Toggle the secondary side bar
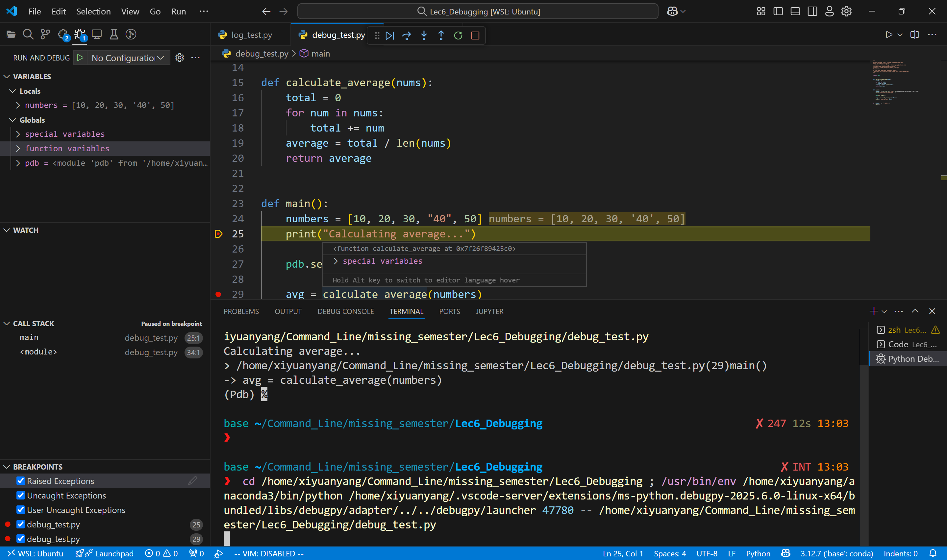This screenshot has width=947, height=560. pyautogui.click(x=812, y=11)
